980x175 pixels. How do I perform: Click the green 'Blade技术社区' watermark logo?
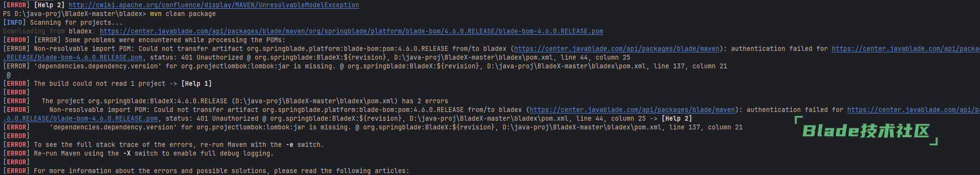click(x=866, y=131)
